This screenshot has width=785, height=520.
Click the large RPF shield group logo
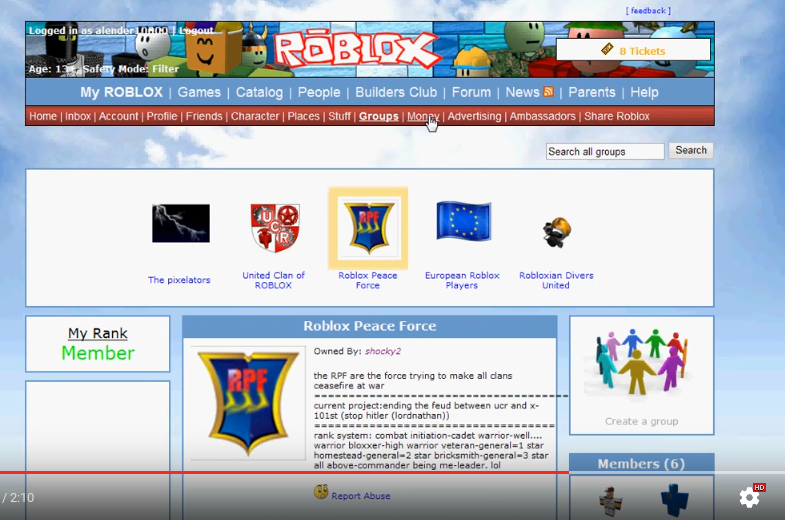coord(248,403)
